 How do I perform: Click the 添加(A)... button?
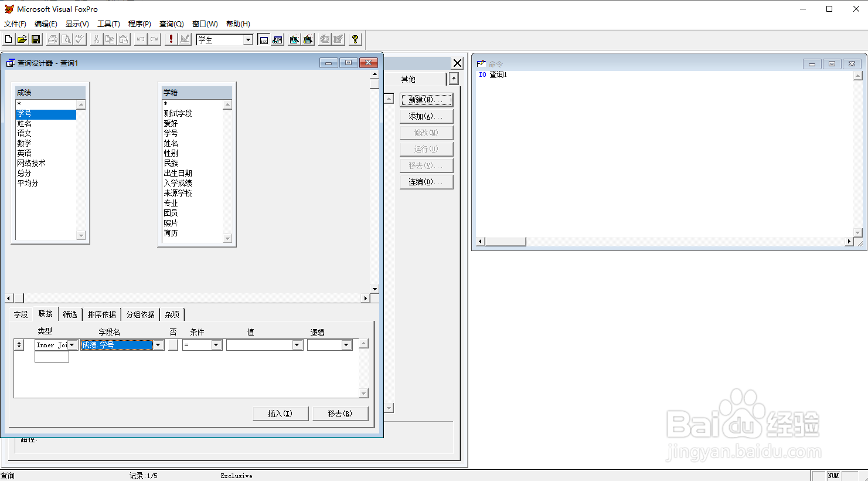point(427,116)
